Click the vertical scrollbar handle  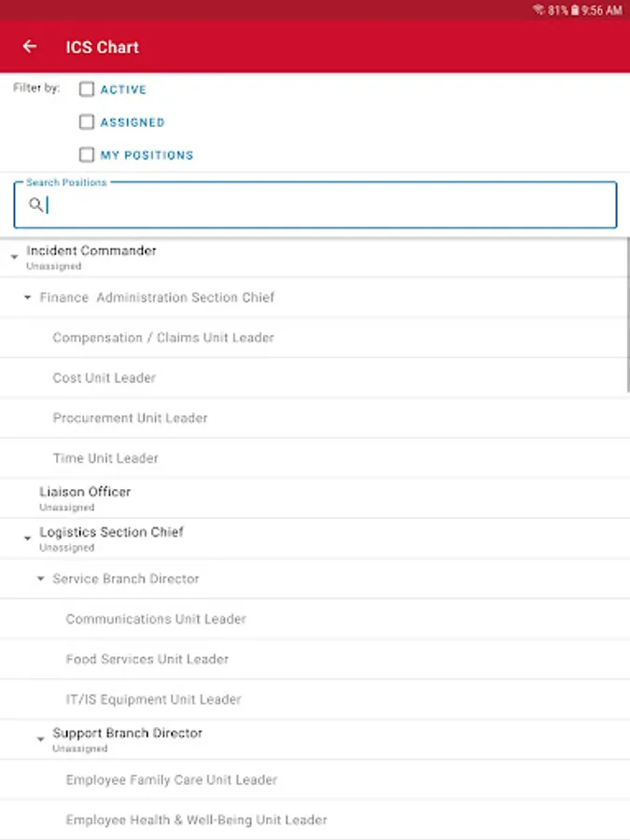pos(626,317)
